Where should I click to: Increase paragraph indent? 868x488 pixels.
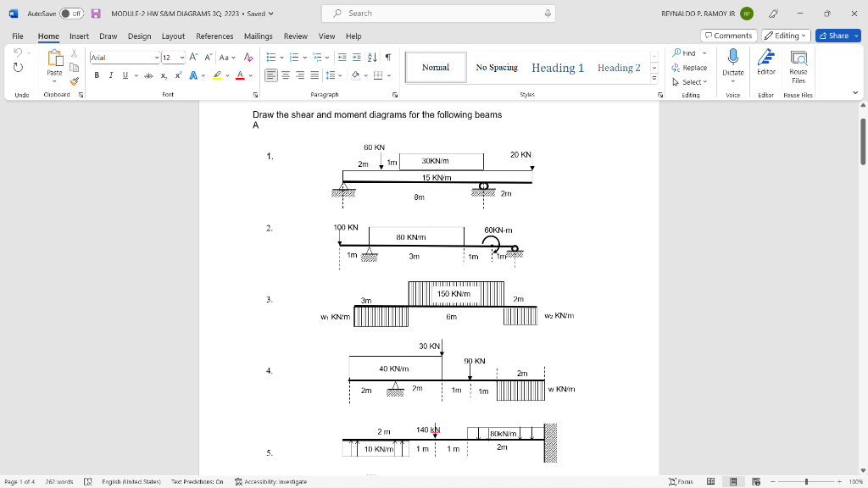click(x=357, y=58)
